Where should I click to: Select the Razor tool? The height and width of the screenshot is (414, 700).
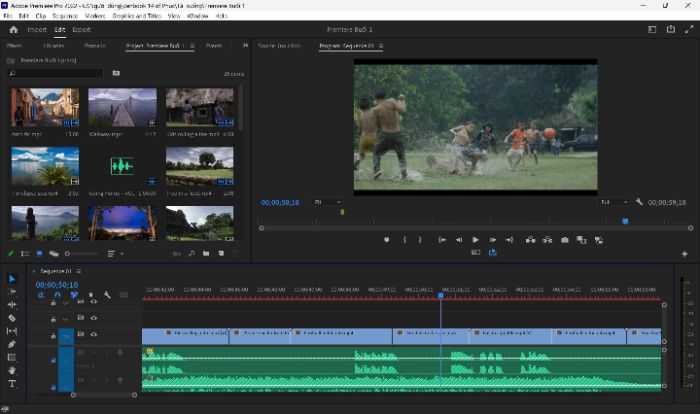click(12, 318)
